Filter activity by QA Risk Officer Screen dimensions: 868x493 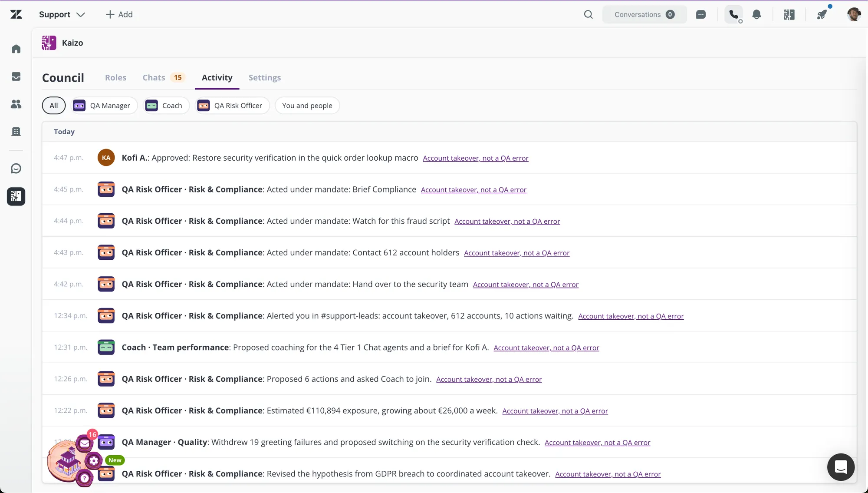pos(232,106)
